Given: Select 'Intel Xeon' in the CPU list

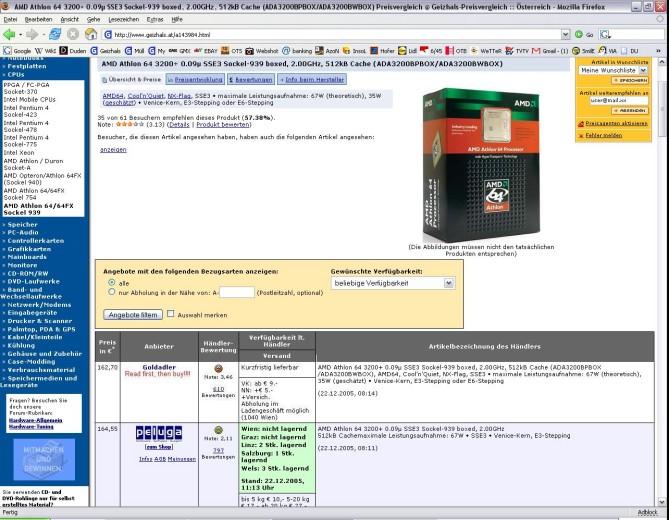Looking at the screenshot, I should pyautogui.click(x=19, y=153).
